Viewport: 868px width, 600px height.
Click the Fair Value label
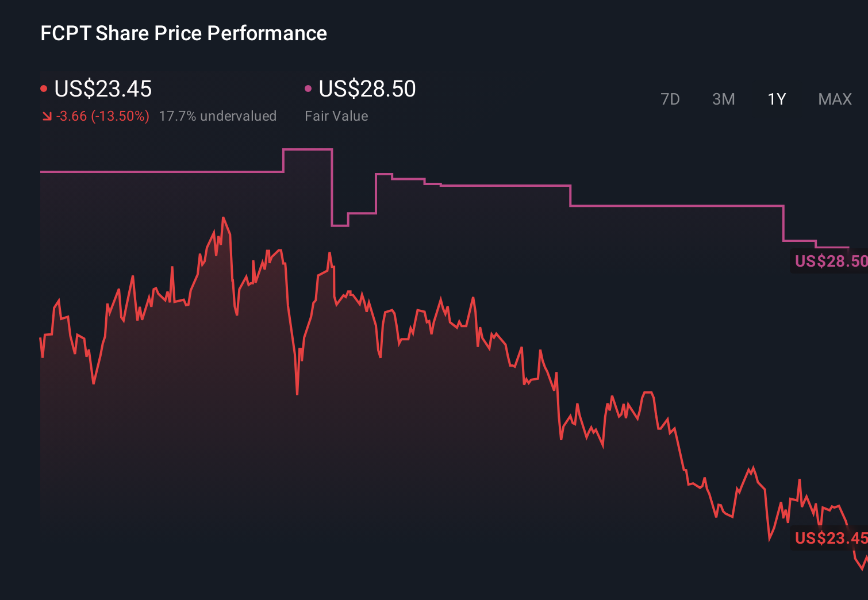click(x=336, y=116)
